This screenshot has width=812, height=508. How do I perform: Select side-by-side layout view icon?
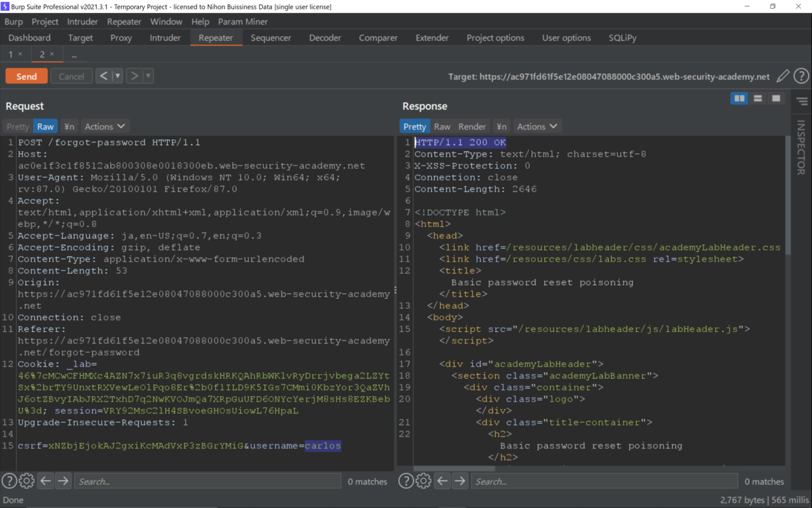(x=740, y=99)
